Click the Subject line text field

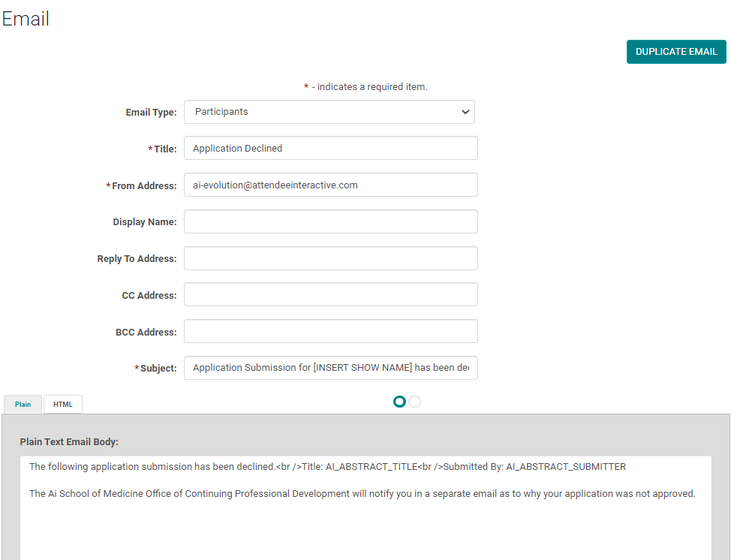[x=330, y=368]
